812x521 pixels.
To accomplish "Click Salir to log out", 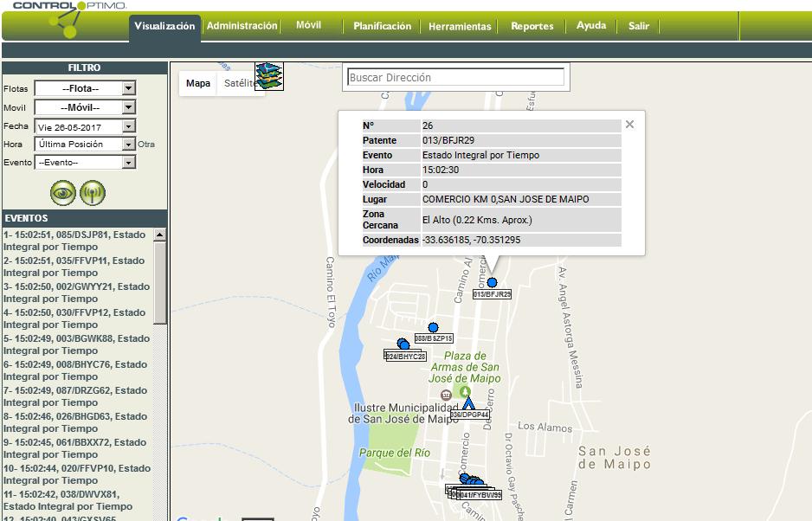I will pos(639,26).
